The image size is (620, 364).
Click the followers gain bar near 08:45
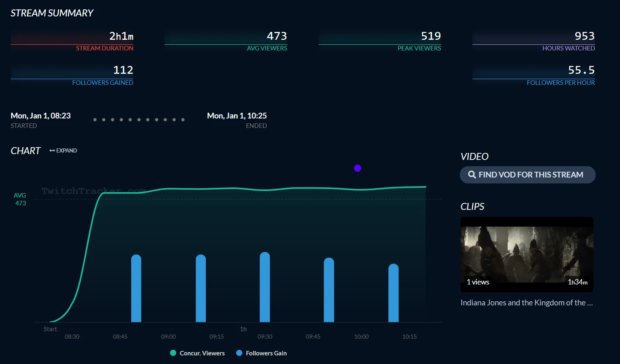136,288
